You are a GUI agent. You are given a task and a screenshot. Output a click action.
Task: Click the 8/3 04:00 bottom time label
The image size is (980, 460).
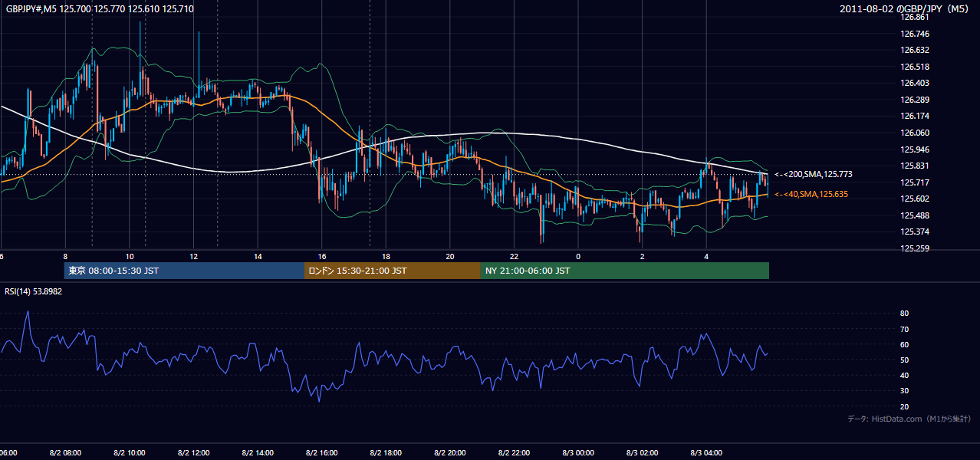tap(706, 453)
